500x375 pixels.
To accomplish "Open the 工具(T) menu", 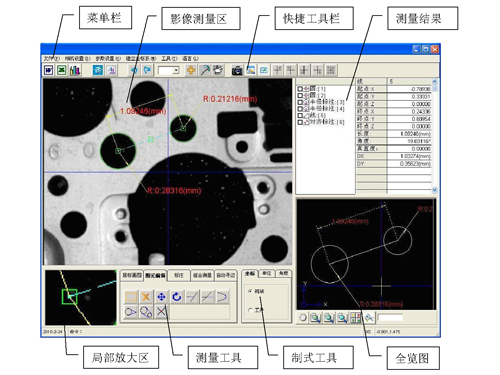I will 169,58.
